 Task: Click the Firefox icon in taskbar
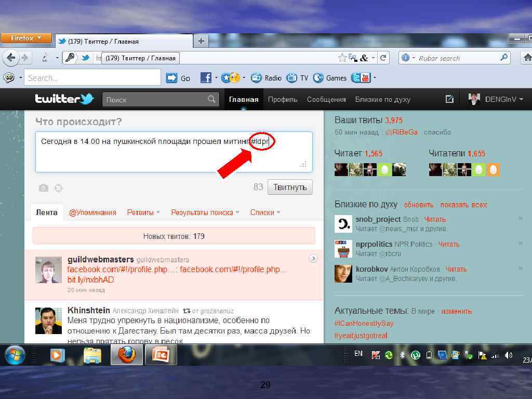coord(127,355)
